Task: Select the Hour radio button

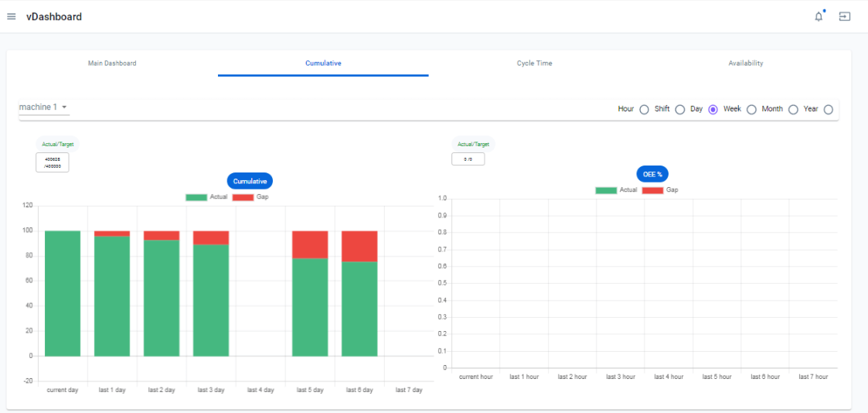Action: (x=644, y=110)
